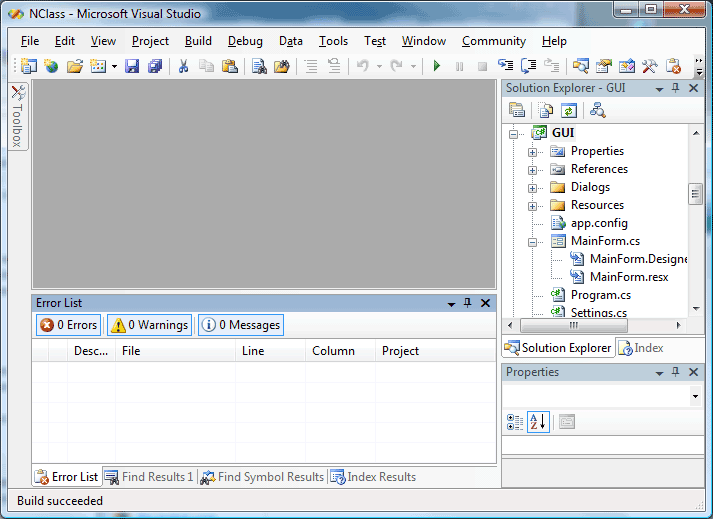Viewport: 713px width, 519px height.
Task: Click the Toolbox hammer and wrench toolbar icon
Action: coord(650,66)
